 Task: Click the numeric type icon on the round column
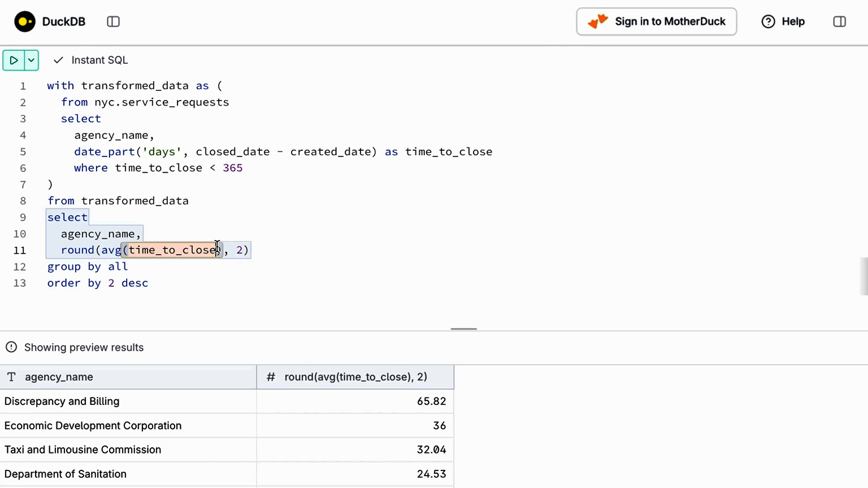click(271, 377)
